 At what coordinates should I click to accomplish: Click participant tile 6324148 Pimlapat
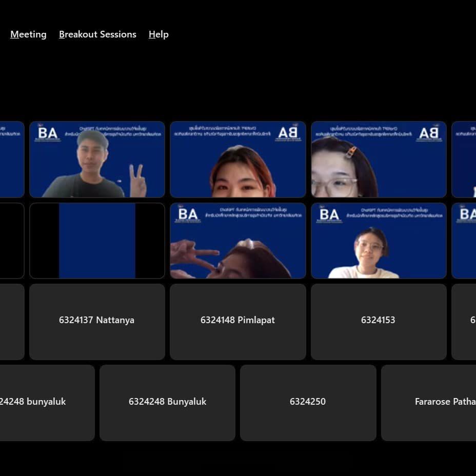tap(238, 322)
